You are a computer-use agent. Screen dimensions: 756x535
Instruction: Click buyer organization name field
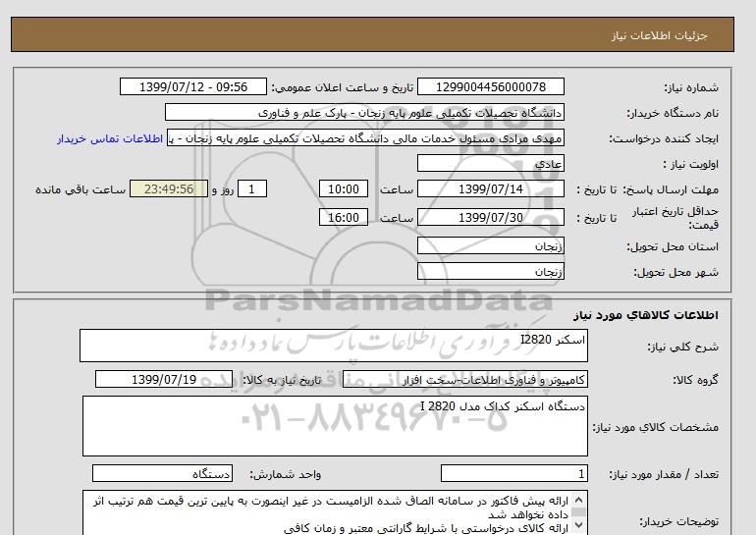pyautogui.click(x=364, y=112)
